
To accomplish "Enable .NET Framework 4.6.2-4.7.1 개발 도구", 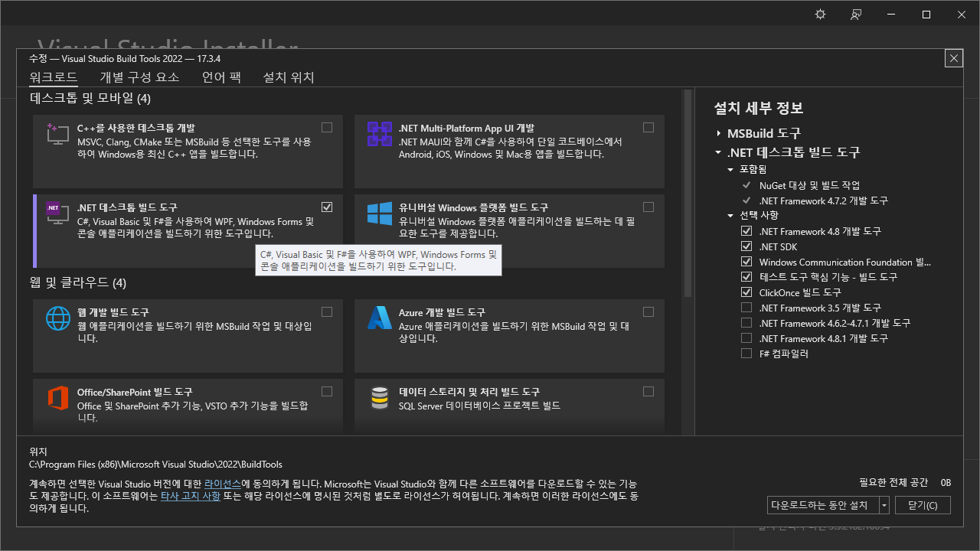I will [746, 323].
